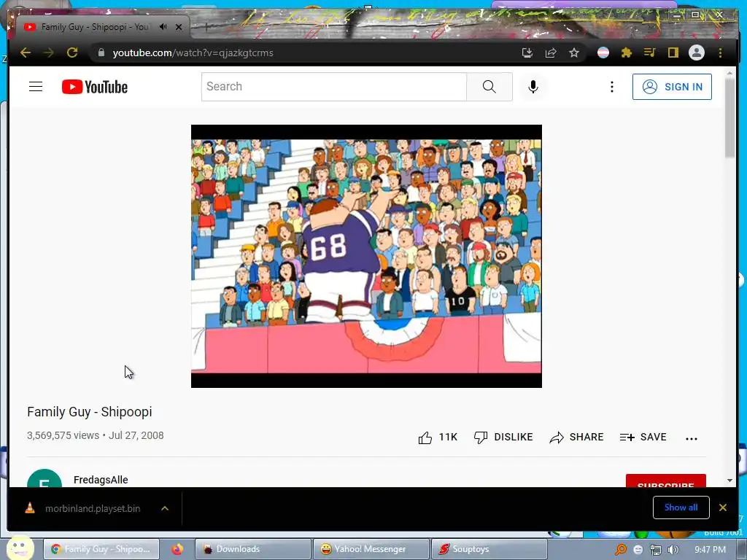
Task: Open the striped round extension icon
Action: (x=603, y=52)
